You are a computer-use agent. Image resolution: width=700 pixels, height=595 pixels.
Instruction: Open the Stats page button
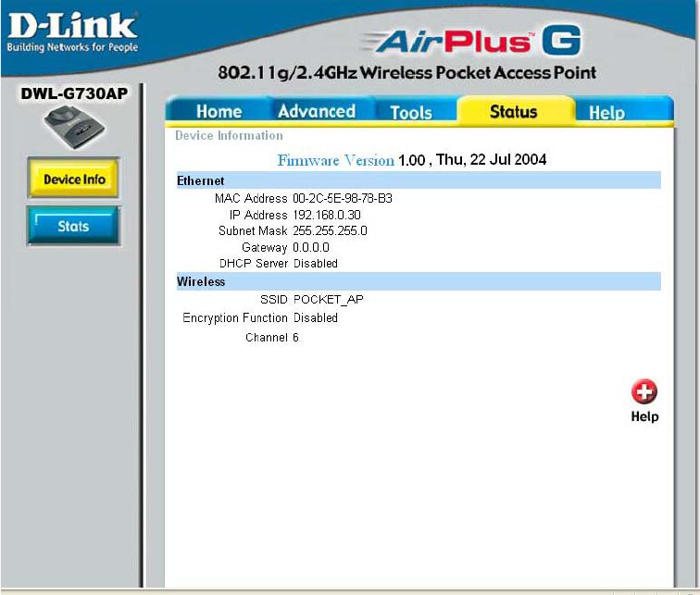74,226
